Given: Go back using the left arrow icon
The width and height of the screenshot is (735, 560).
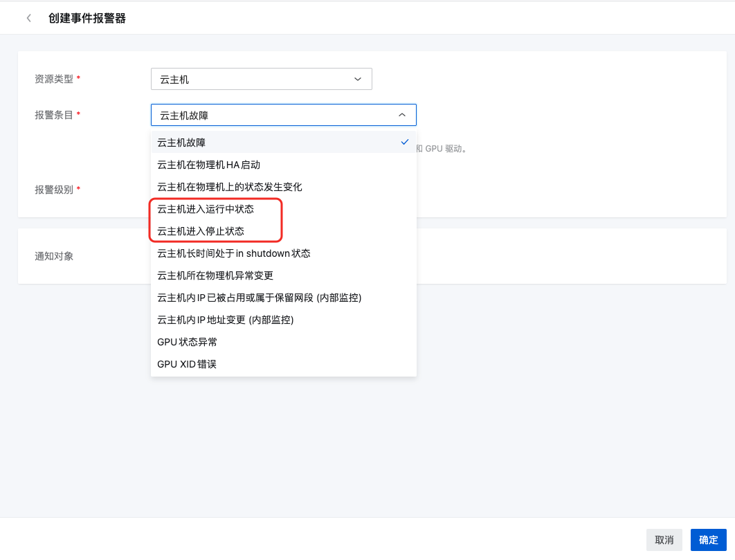Looking at the screenshot, I should click(29, 18).
